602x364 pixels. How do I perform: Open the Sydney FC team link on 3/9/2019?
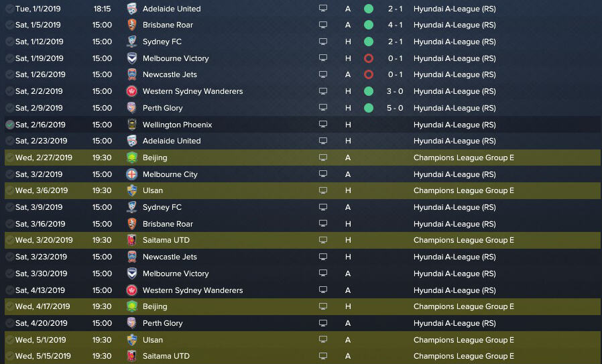[162, 207]
